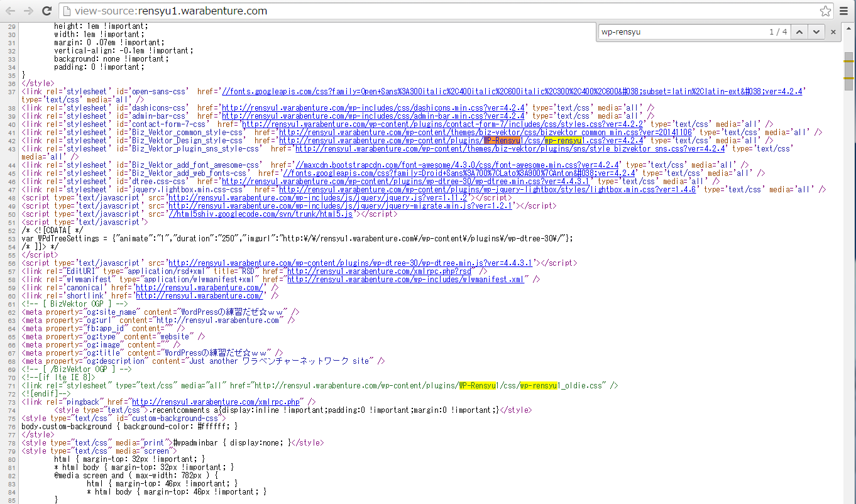Close the find bar
856x504 pixels.
pos(833,31)
